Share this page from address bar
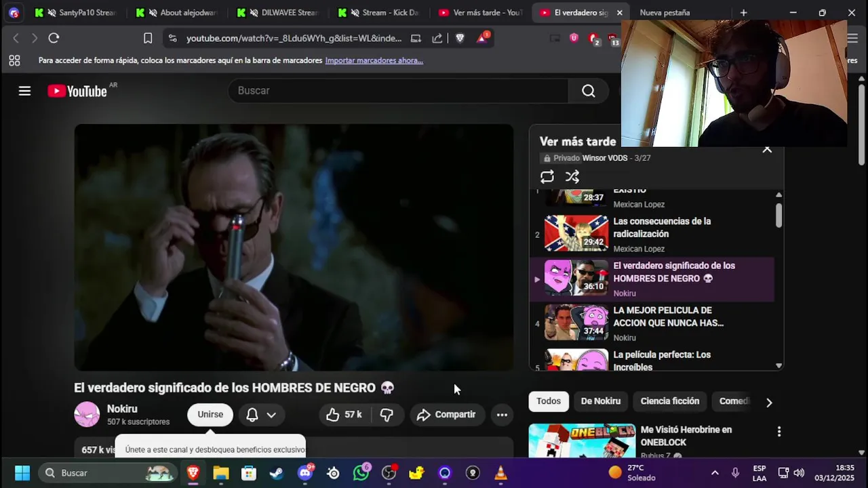The height and width of the screenshot is (488, 868). [437, 39]
